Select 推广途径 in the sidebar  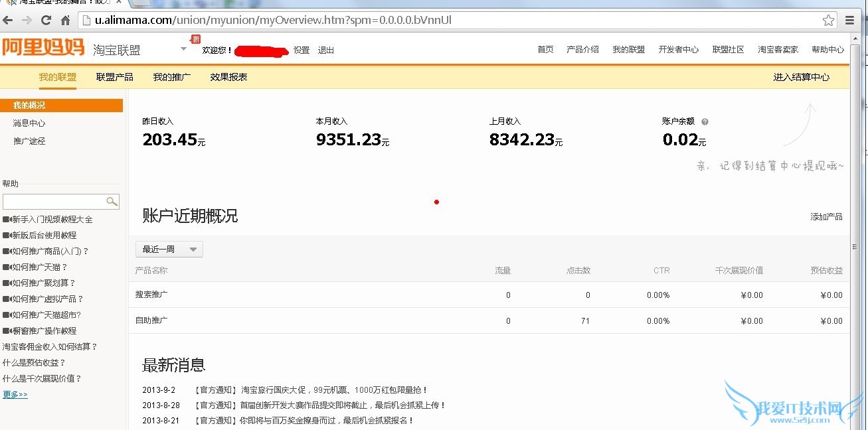tap(29, 141)
